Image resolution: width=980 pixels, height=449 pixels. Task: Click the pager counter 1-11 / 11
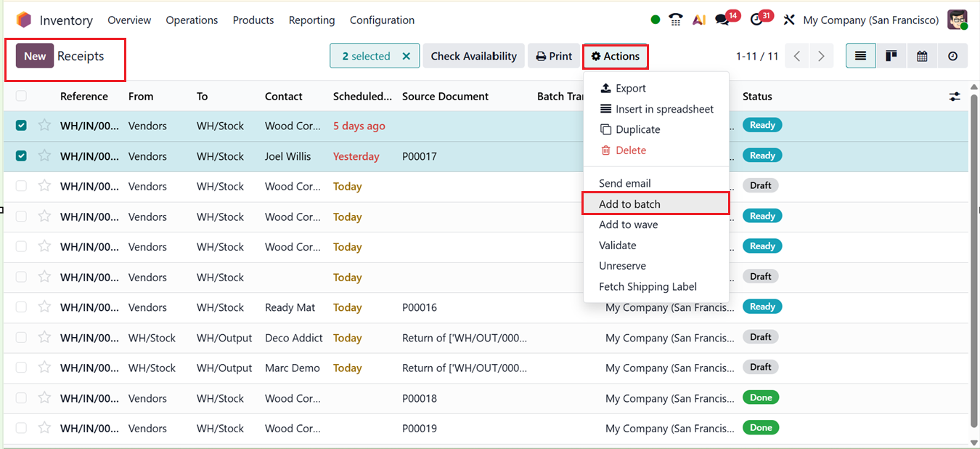(757, 56)
